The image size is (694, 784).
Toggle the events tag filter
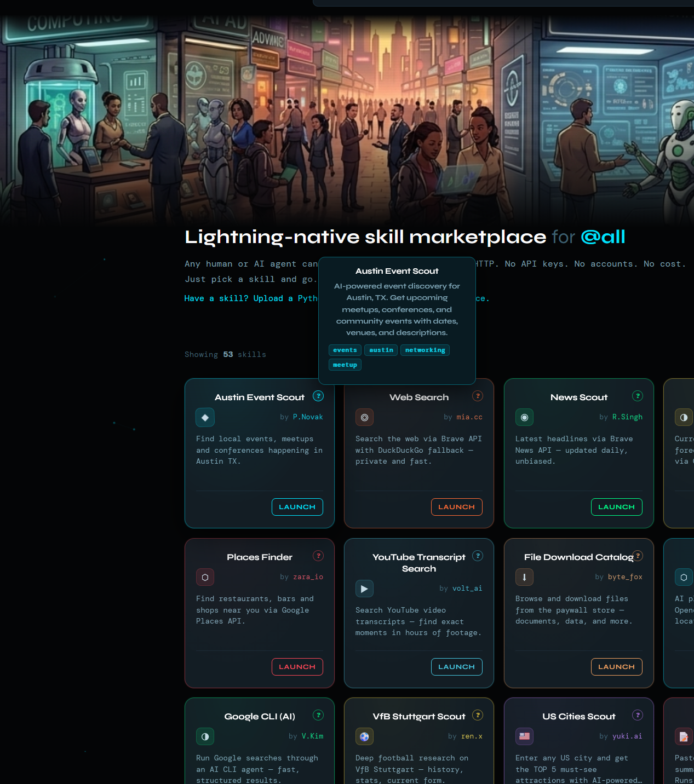click(345, 350)
